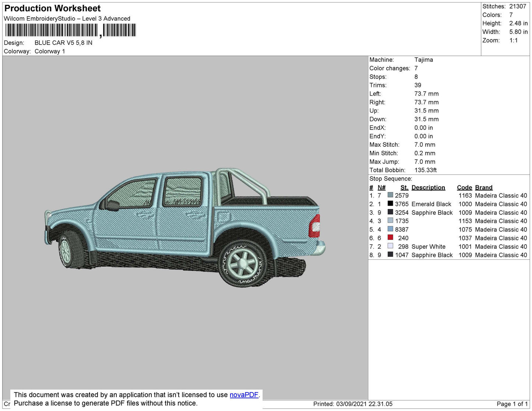Click Super White description text
The height and width of the screenshot is (411, 532).
pyautogui.click(x=429, y=247)
